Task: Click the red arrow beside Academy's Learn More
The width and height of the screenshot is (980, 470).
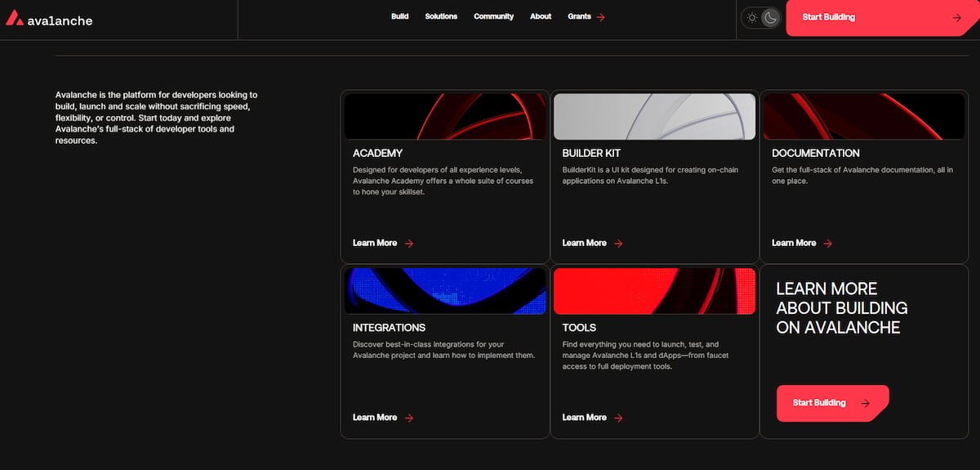Action: (x=409, y=244)
